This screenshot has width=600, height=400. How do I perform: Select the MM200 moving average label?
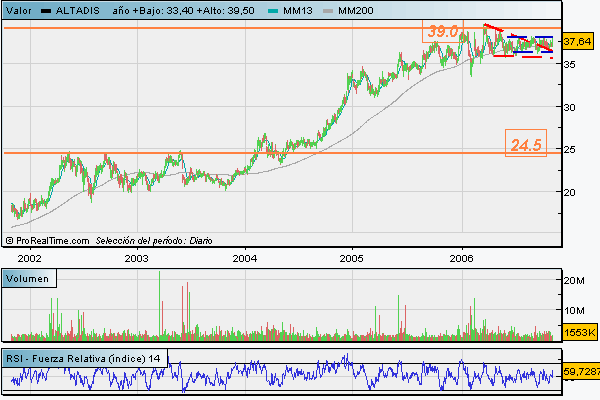tap(355, 10)
